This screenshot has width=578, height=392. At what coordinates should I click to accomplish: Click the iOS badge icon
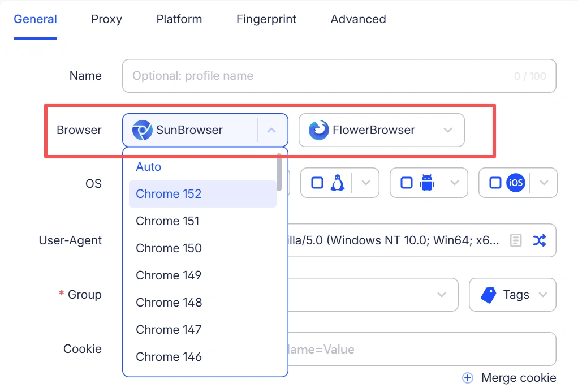point(516,183)
